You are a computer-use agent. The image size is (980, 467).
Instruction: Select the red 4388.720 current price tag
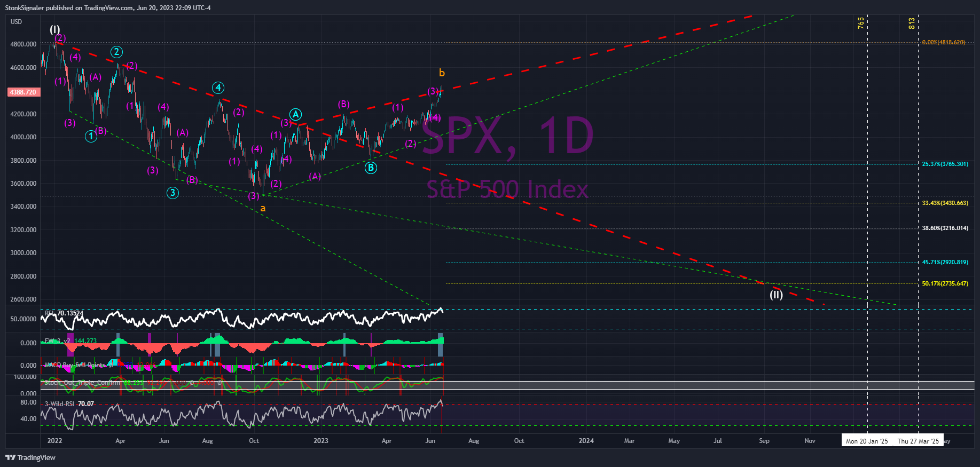pos(23,92)
